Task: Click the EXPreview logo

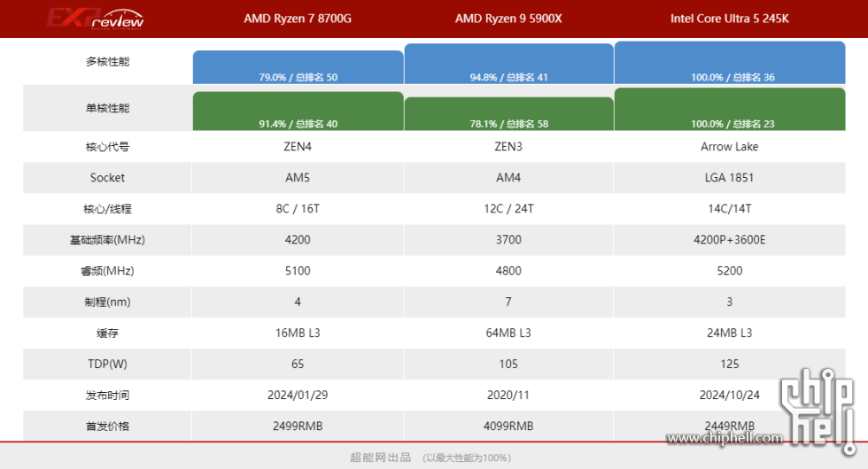Action: [x=96, y=19]
